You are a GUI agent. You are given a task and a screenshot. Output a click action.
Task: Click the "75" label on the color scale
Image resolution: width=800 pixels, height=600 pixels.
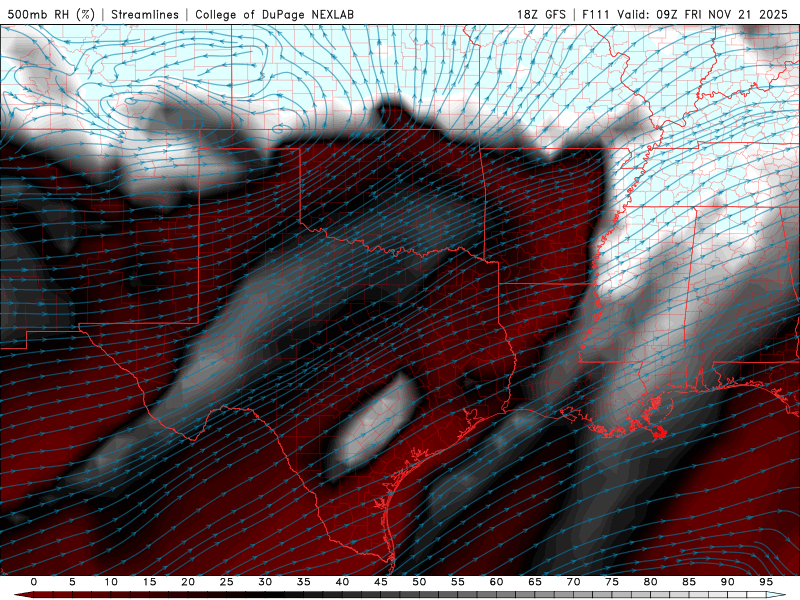612,582
